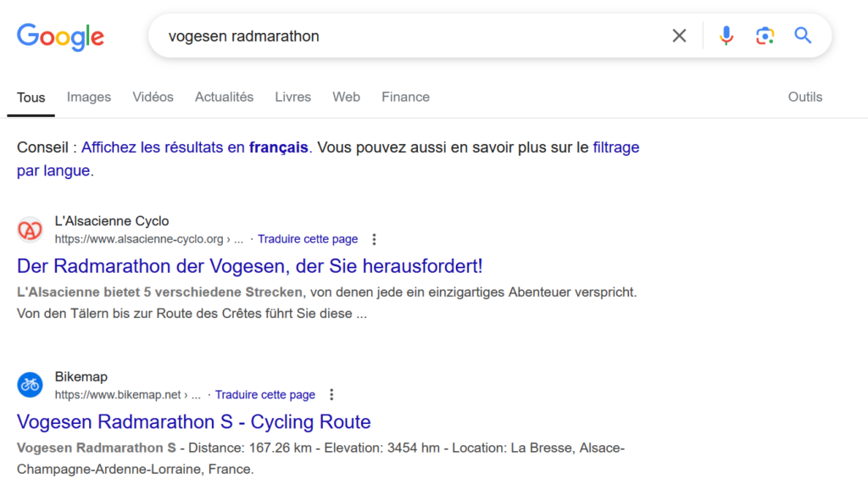The width and height of the screenshot is (868, 484).
Task: Open L'Alsacienne Cyclo result favicon
Action: (x=30, y=230)
